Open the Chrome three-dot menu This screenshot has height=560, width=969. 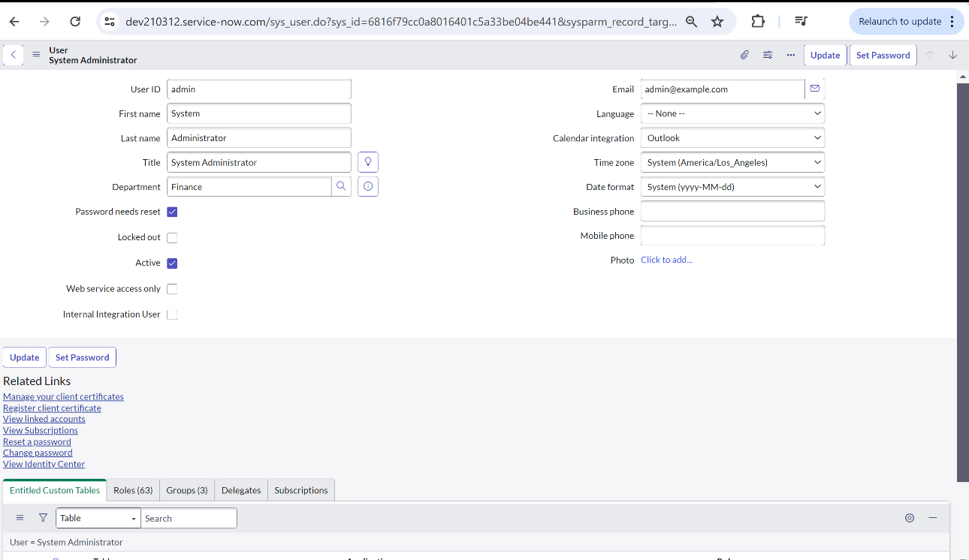(x=953, y=22)
